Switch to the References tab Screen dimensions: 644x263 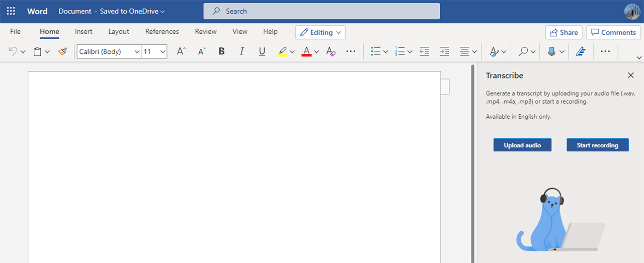162,31
